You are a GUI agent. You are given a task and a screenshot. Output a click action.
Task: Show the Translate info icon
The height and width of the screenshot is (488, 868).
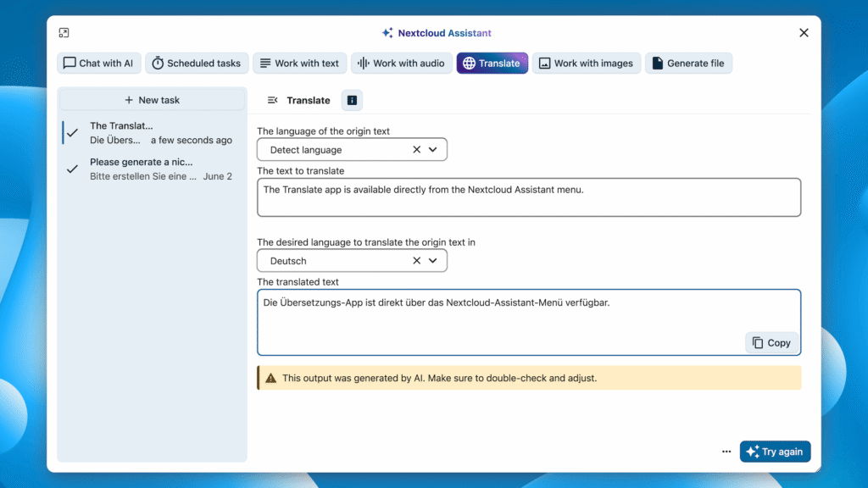[x=352, y=100]
